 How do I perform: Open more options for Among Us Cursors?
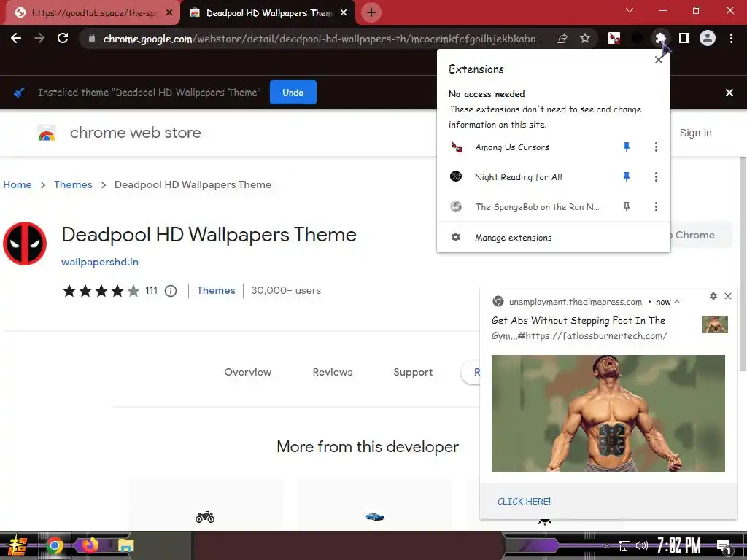click(656, 147)
